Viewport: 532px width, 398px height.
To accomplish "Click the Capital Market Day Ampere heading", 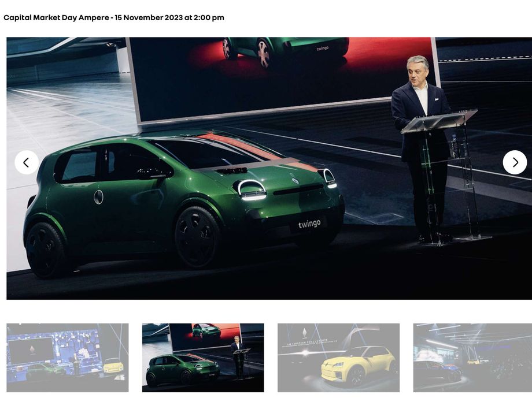I will (114, 18).
